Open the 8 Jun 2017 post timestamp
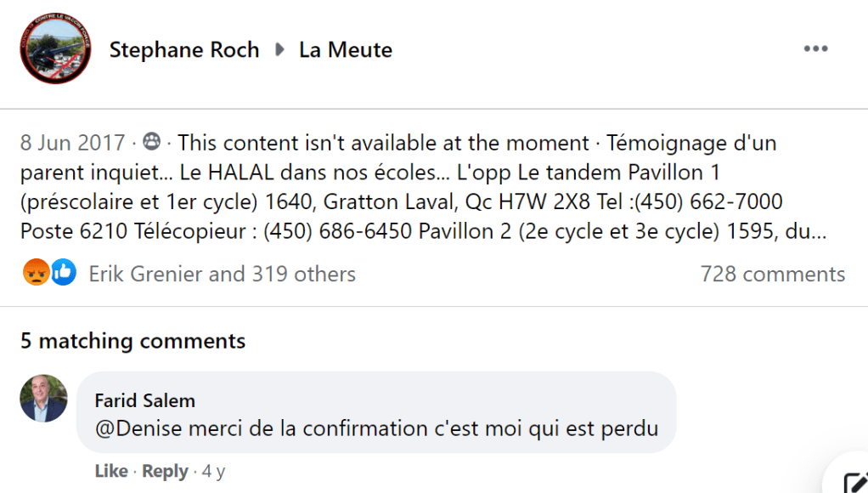The height and width of the screenshot is (493, 868). (73, 143)
